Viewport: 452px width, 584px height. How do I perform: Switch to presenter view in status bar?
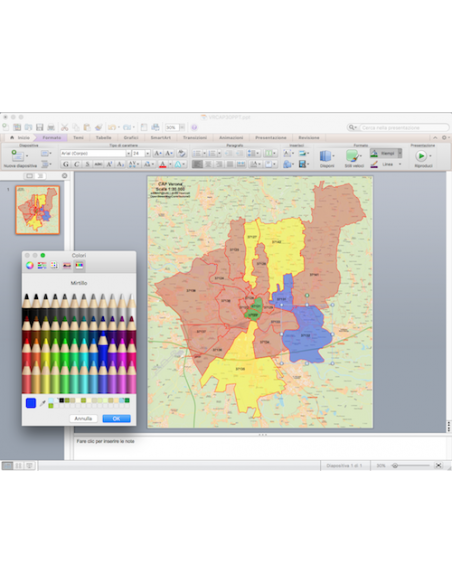29,466
